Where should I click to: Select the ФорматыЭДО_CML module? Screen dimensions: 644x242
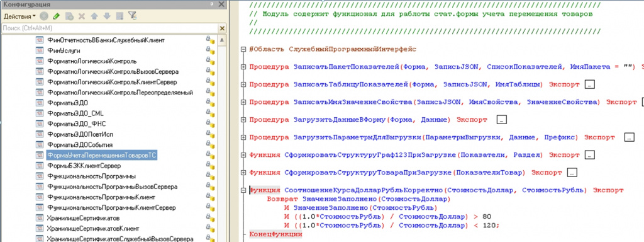pos(75,113)
